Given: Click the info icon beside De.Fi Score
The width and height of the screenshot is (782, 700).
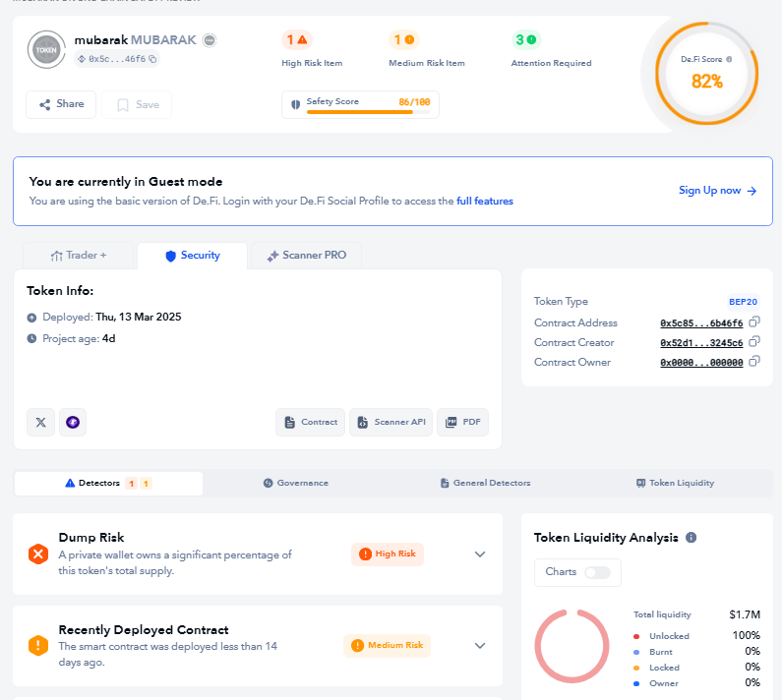Looking at the screenshot, I should (729, 59).
